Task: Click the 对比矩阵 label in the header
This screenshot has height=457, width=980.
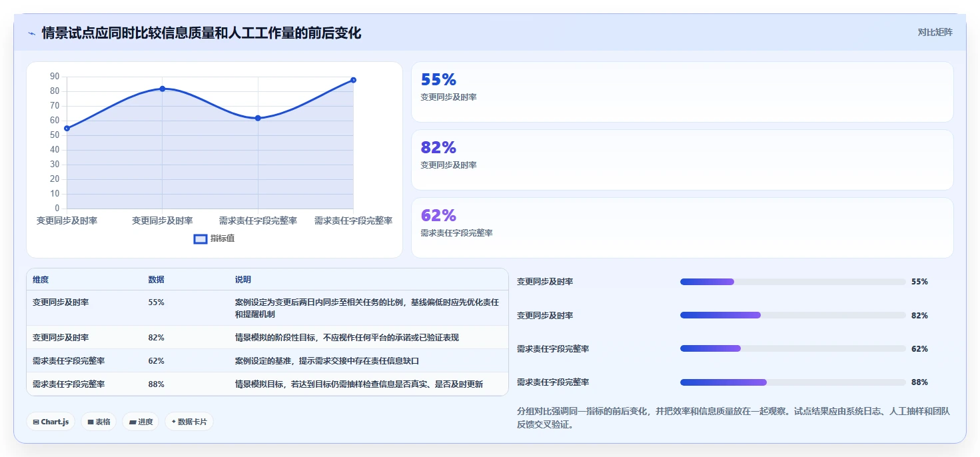Action: (935, 32)
